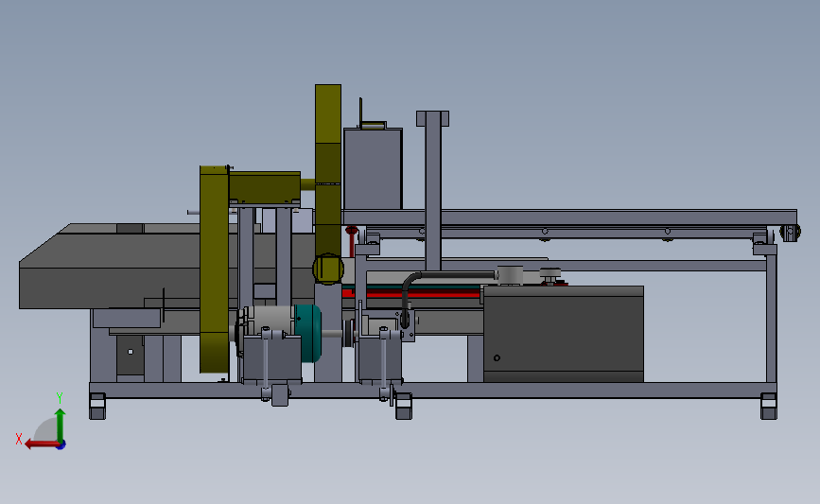Click the blue Z axis dot of triad

coord(61,445)
